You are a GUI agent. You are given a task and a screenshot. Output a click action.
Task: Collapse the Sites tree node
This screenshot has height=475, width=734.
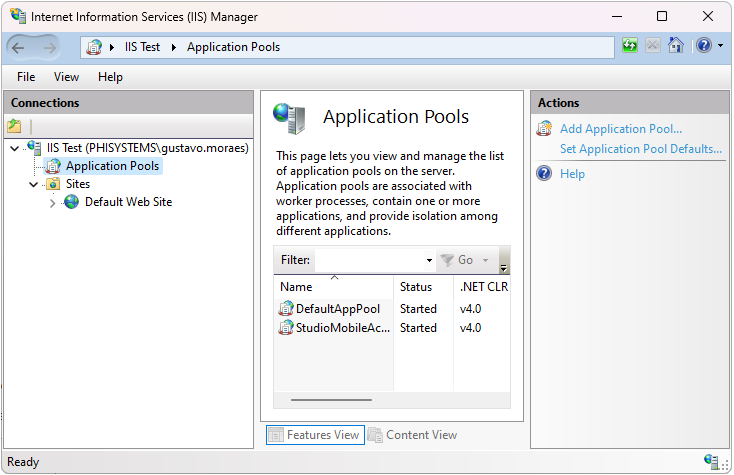(33, 184)
